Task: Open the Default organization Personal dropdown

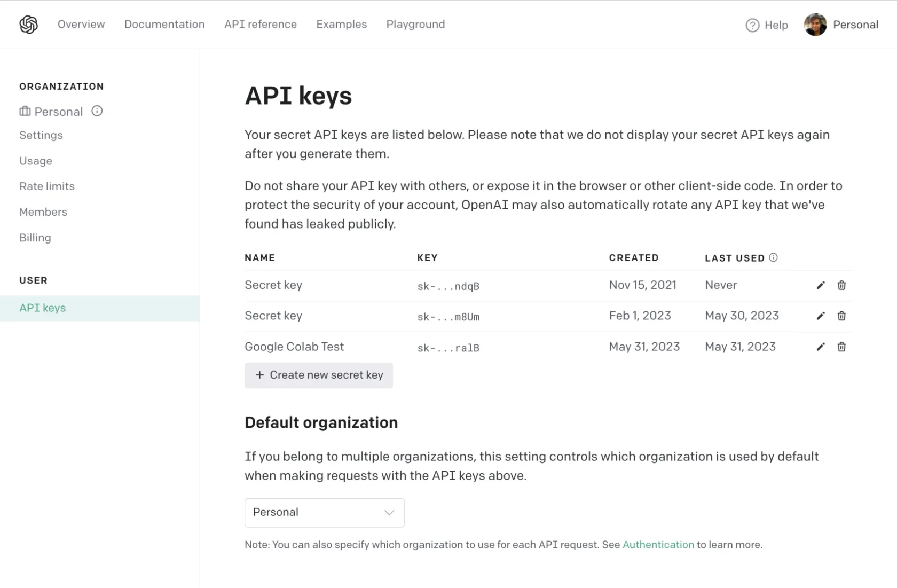Action: coord(324,513)
